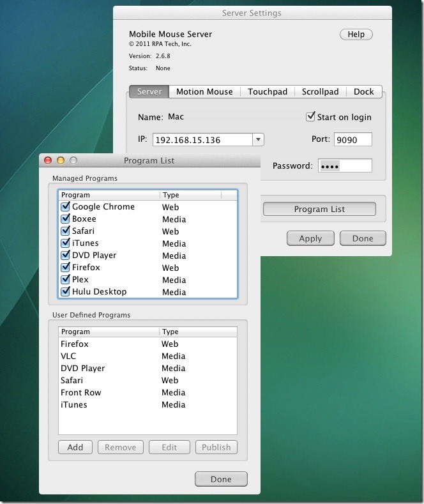Open the Scrollpad tab

click(x=321, y=91)
